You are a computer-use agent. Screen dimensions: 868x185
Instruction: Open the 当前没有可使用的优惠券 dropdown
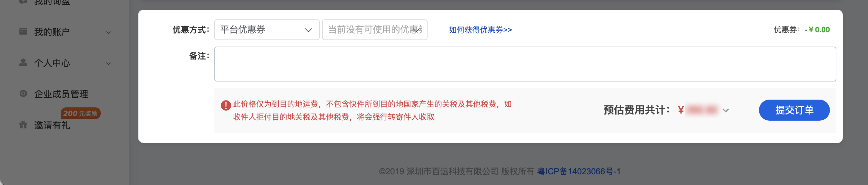coord(375,30)
